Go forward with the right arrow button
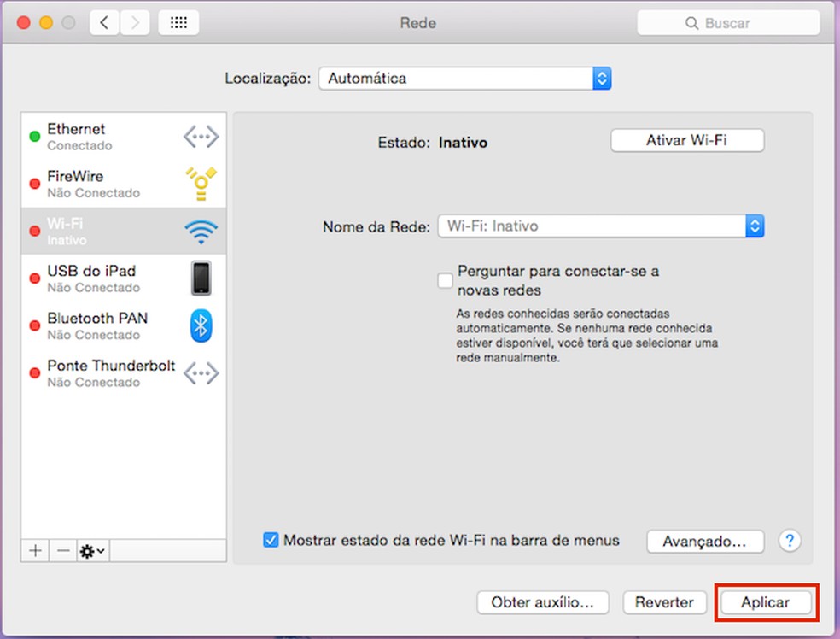 tap(135, 23)
